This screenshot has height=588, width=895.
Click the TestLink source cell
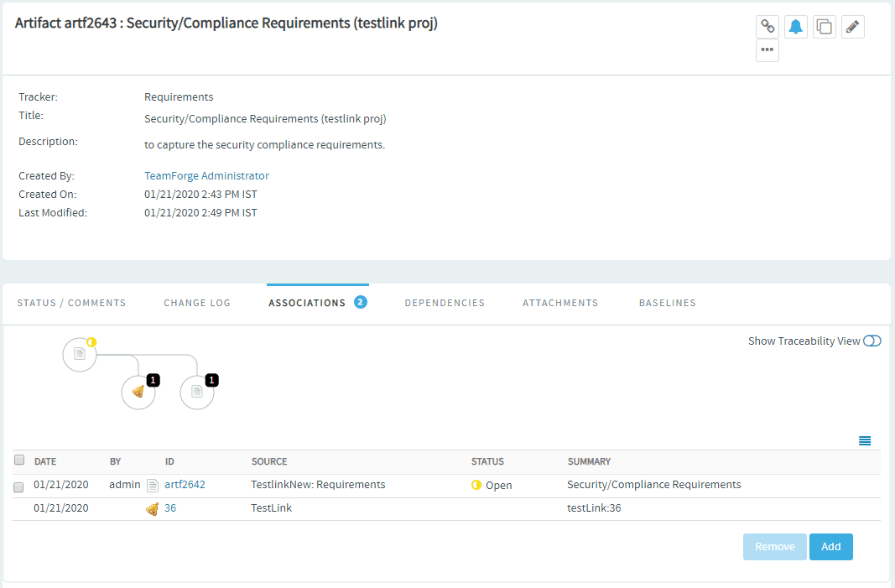(271, 508)
